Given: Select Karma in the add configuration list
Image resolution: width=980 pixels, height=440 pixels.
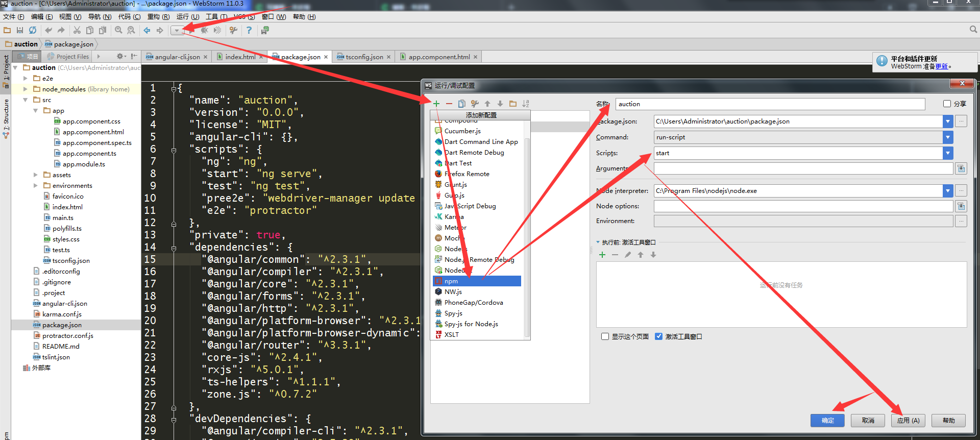Looking at the screenshot, I should tap(477, 216).
